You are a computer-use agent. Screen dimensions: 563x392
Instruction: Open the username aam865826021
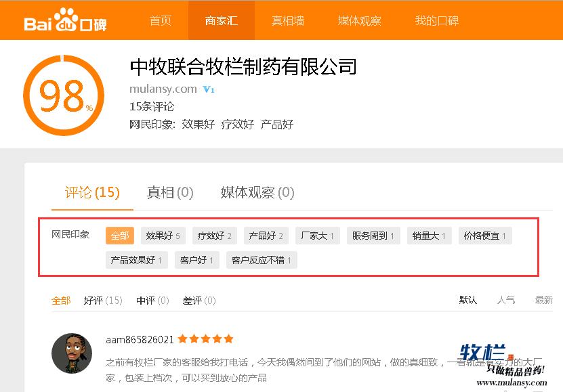140,340
